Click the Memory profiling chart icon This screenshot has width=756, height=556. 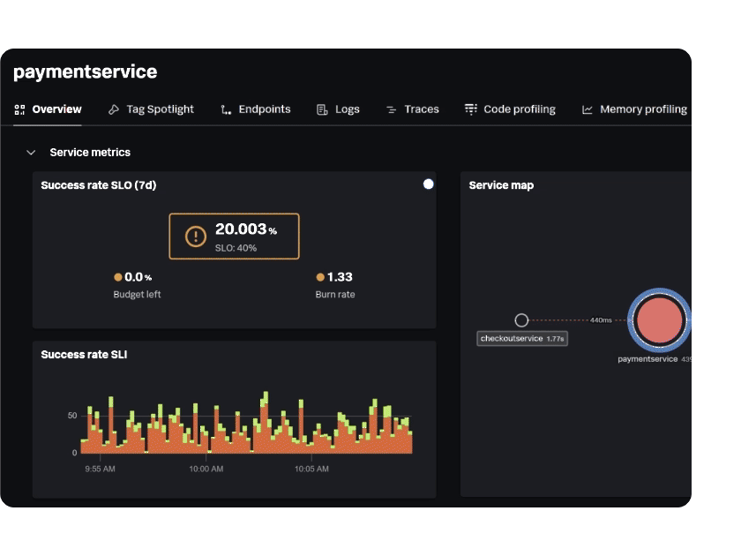coord(588,109)
